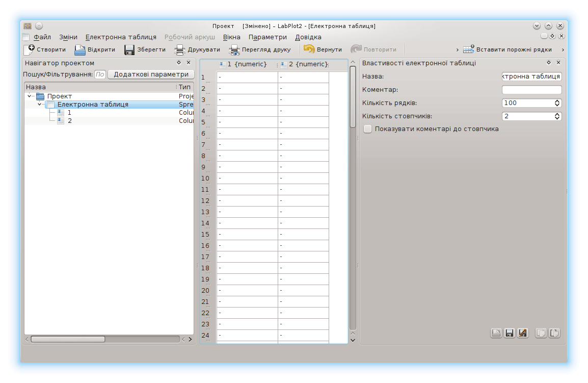Open the Файл menu
The image size is (588, 383).
(42, 37)
